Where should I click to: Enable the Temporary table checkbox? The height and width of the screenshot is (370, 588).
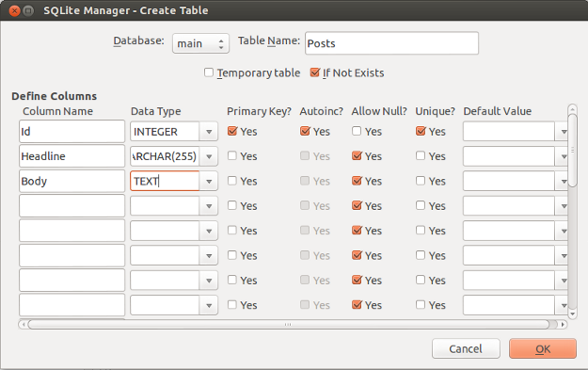209,72
